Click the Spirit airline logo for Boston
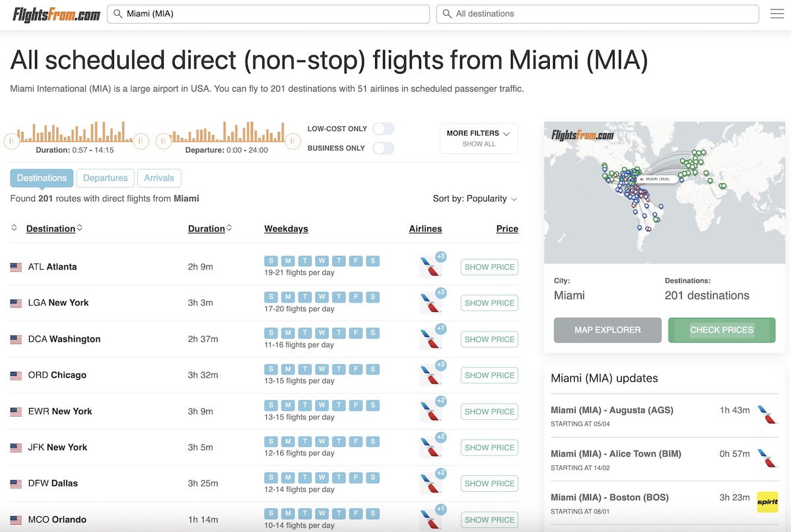The image size is (791, 532). pos(767,502)
